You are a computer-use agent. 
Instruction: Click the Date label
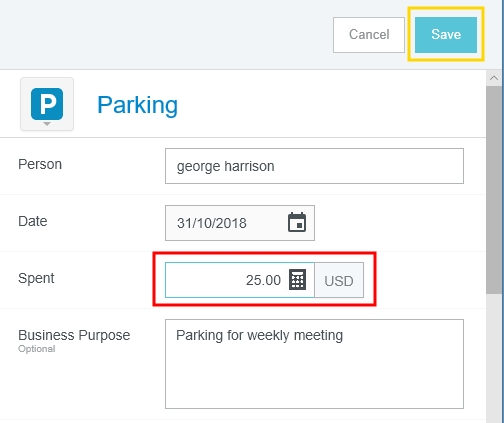(x=33, y=221)
